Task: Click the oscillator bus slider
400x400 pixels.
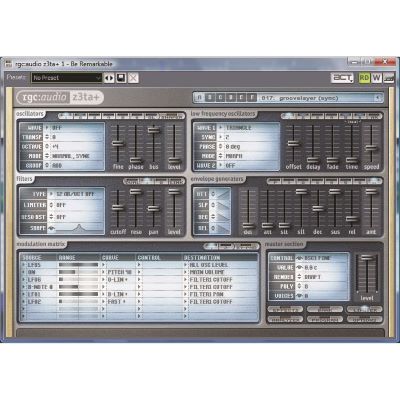Action: coord(154,130)
